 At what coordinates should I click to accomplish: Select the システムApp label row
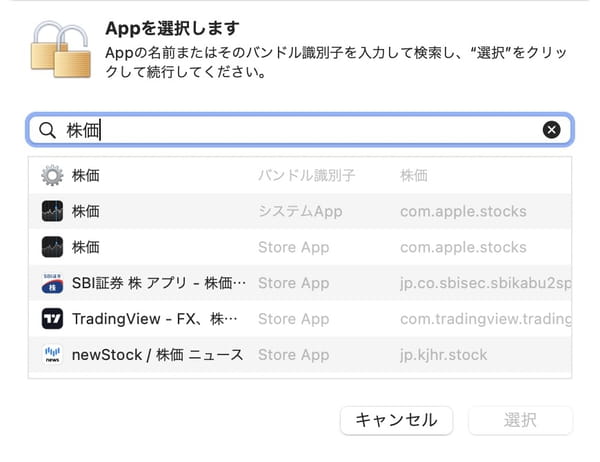(x=300, y=211)
